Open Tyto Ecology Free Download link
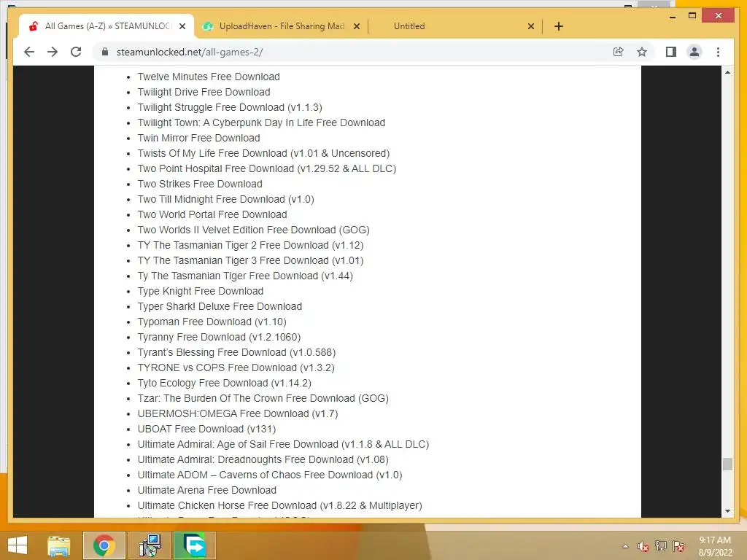This screenshot has height=560, width=747. 225,383
